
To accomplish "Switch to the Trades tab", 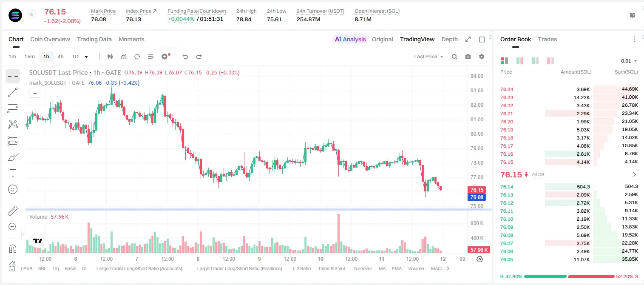I will (548, 39).
